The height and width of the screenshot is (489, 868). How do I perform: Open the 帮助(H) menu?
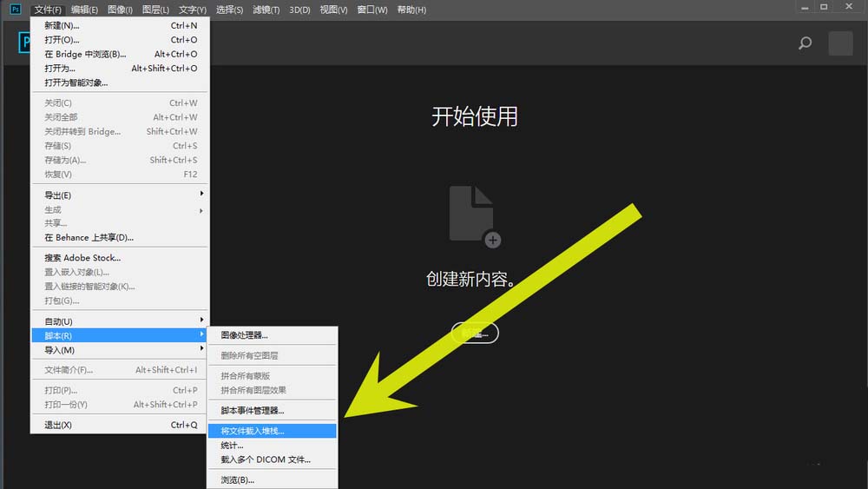click(411, 10)
